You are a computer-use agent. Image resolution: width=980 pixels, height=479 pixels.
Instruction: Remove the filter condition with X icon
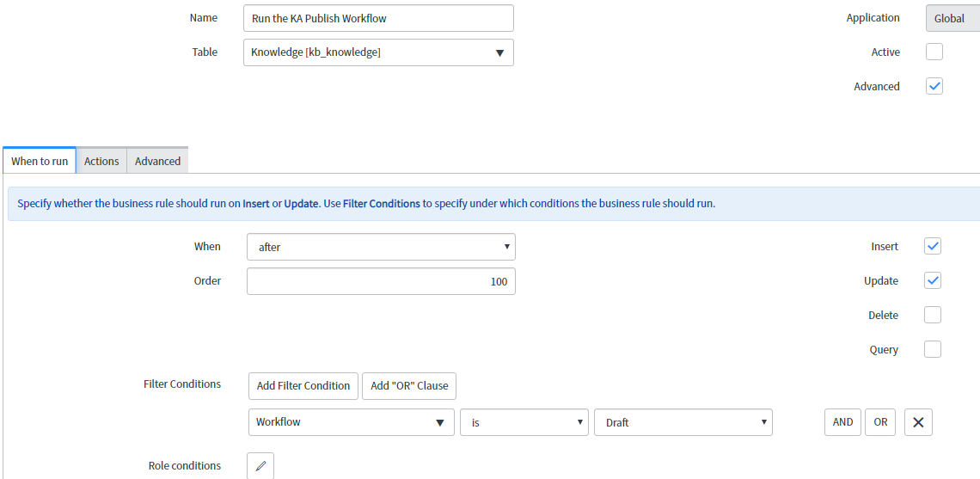918,422
